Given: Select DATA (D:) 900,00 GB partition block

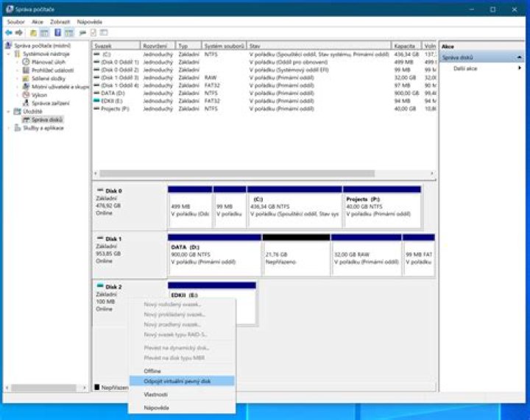Looking at the screenshot, I should tap(215, 255).
